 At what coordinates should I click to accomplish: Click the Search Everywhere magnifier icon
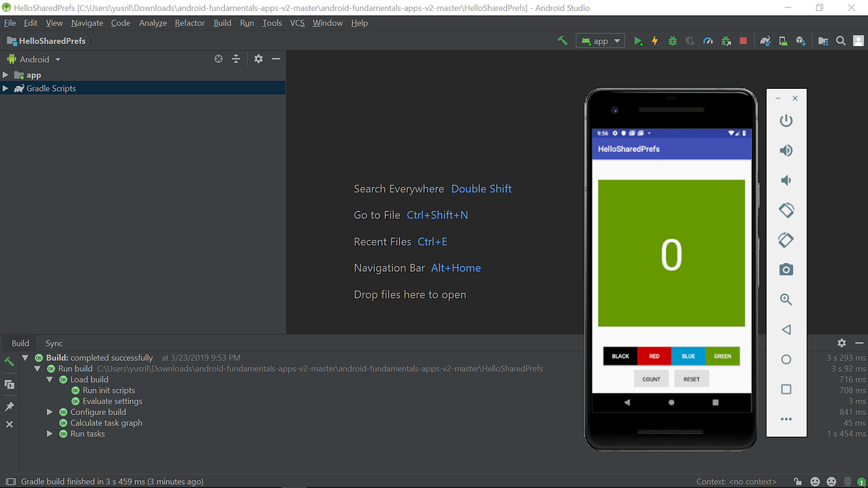[841, 40]
